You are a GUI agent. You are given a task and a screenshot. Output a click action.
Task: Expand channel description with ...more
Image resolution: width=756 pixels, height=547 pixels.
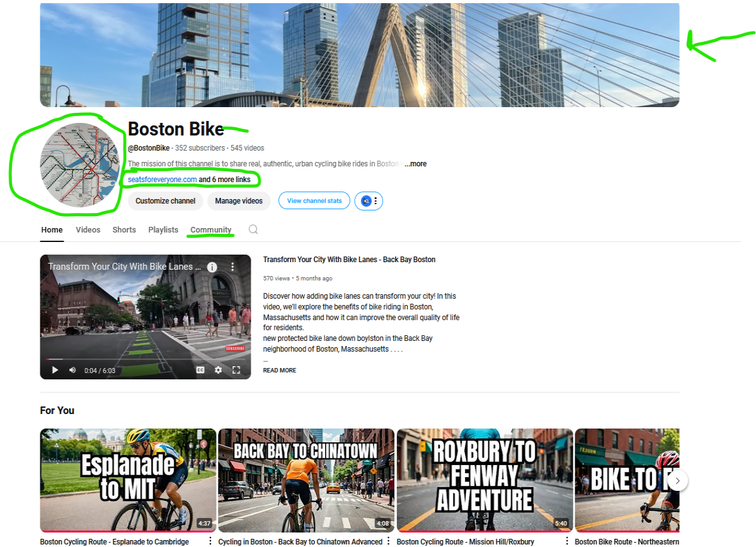(415, 164)
